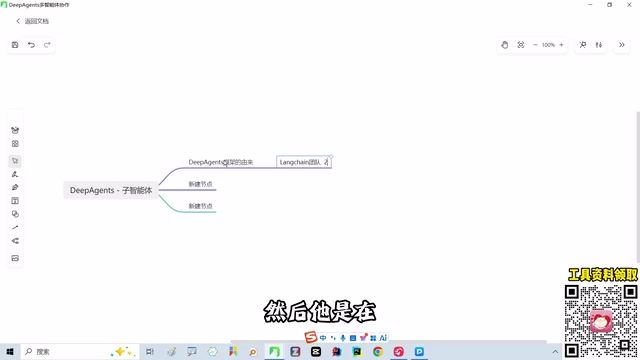Select the curved pen tool in left sidebar
Image resolution: width=640 pixels, height=360 pixels.
(15, 174)
